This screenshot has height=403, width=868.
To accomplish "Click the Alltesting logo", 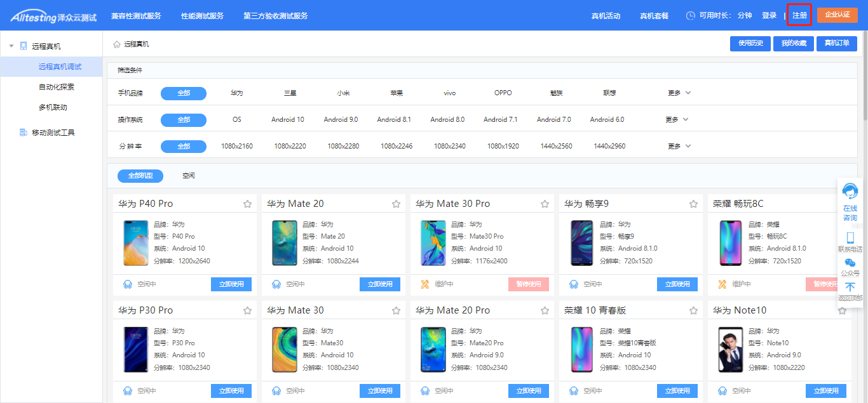I will point(53,16).
